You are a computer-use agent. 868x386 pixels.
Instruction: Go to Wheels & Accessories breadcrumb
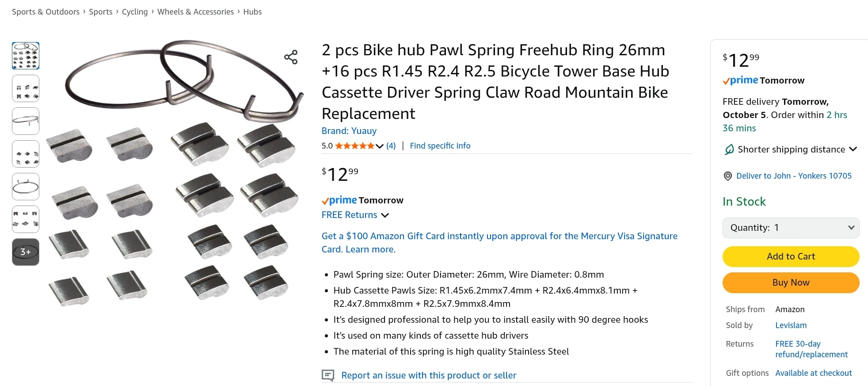pyautogui.click(x=195, y=12)
